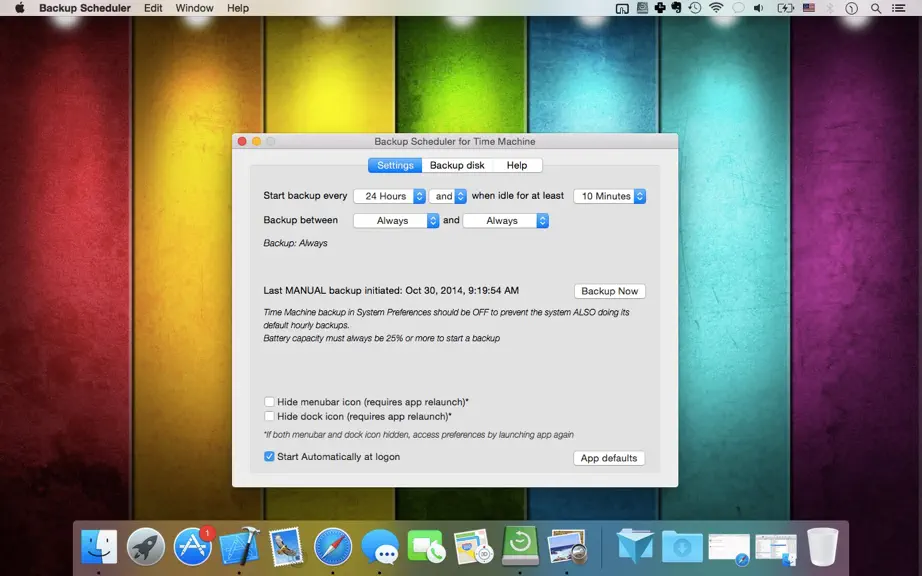Image resolution: width=922 pixels, height=576 pixels.
Task: Open the App Store dock icon
Action: 193,546
